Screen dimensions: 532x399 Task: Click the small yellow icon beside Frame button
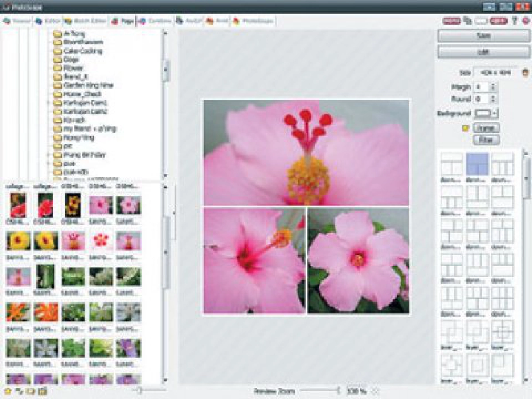click(x=465, y=129)
